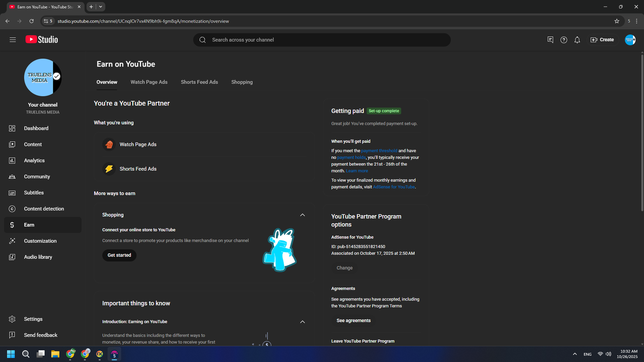Viewport: 644px width, 362px height.
Task: Click the Watch Page Ads module icon
Action: pyautogui.click(x=109, y=144)
